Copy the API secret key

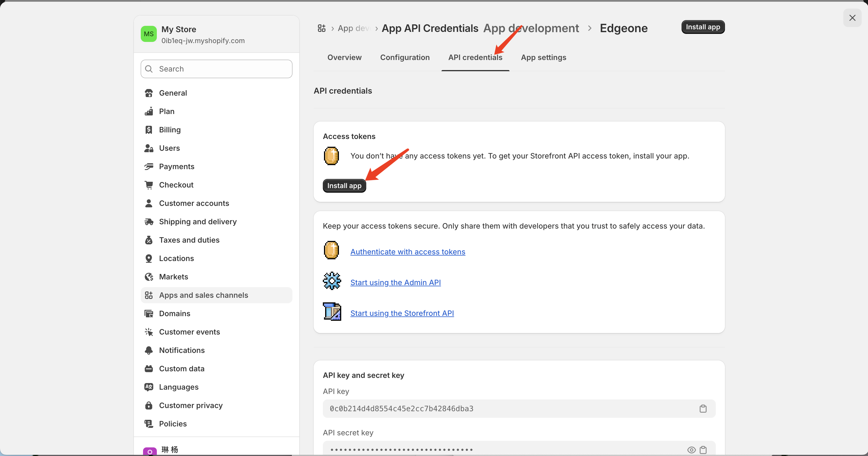[x=703, y=450]
